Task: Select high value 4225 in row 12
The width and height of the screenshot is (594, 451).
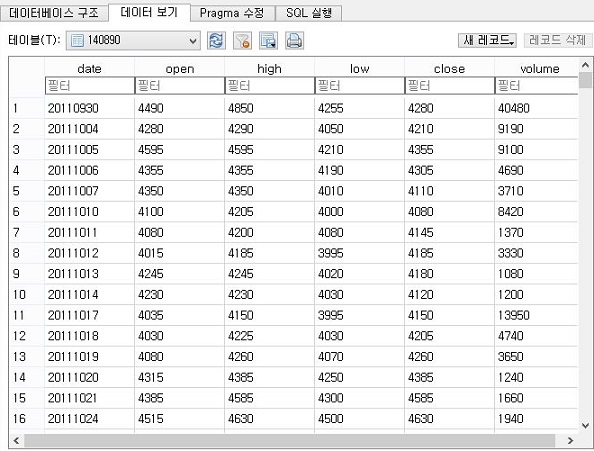Action: [269, 336]
